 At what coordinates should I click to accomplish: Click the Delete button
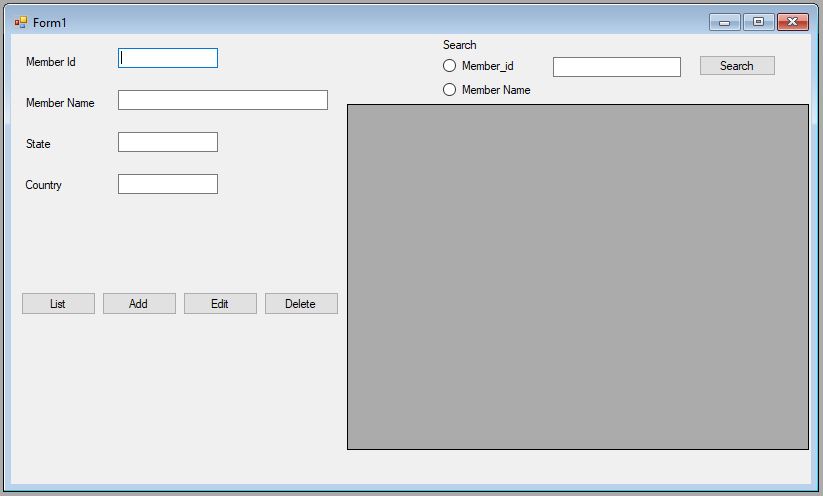pyautogui.click(x=301, y=303)
